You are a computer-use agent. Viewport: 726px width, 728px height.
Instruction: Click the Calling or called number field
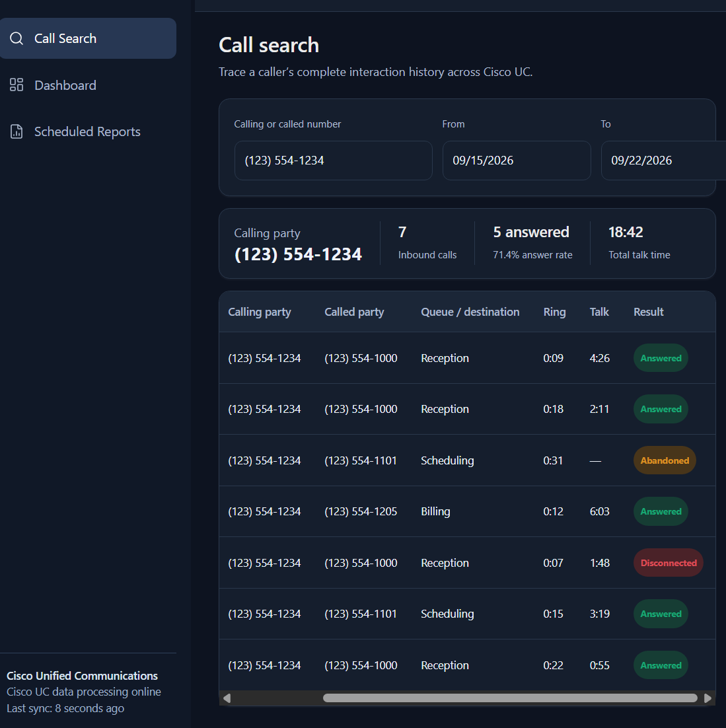pos(334,161)
